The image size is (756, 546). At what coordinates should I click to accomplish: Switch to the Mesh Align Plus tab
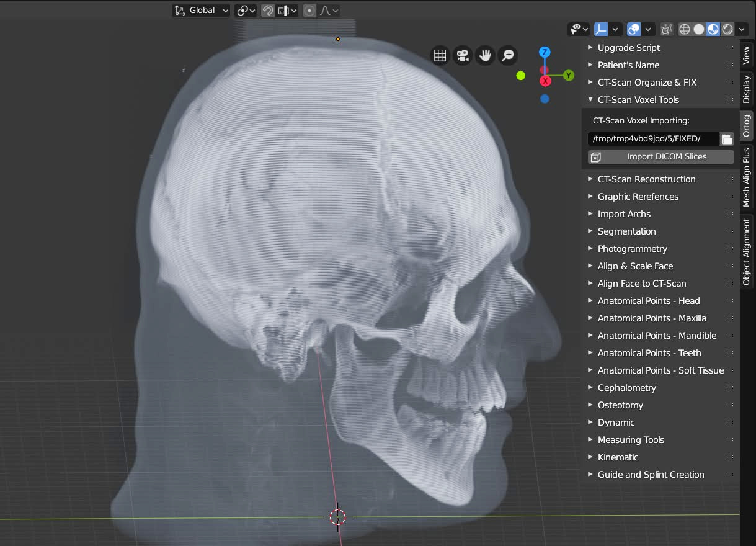(747, 177)
